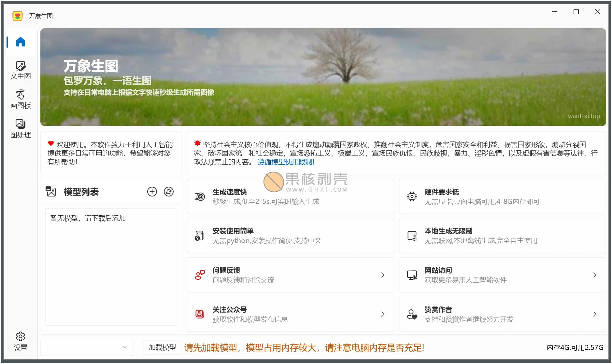Click the 关注公众号 icon
612x364 pixels.
pyautogui.click(x=200, y=314)
